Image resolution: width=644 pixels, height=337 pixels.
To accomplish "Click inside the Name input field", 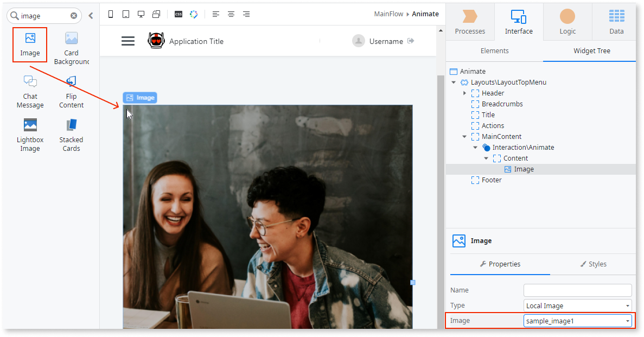I will pyautogui.click(x=577, y=290).
